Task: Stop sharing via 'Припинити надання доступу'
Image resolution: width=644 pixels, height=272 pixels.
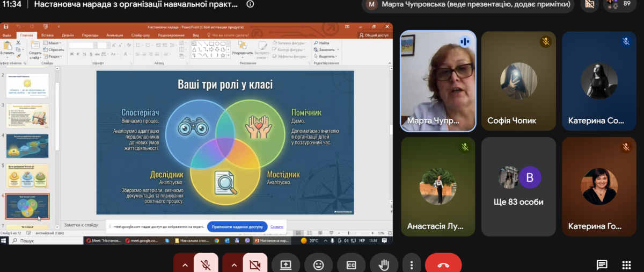Action: click(237, 227)
